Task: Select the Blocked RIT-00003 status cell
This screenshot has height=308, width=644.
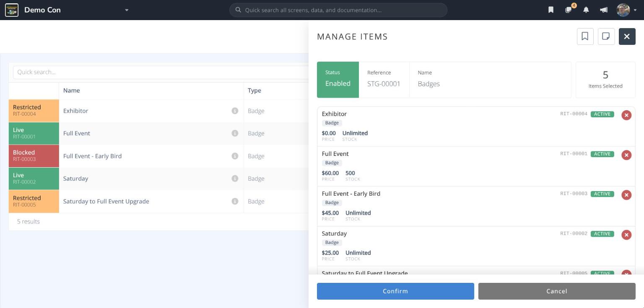Action: point(34,156)
